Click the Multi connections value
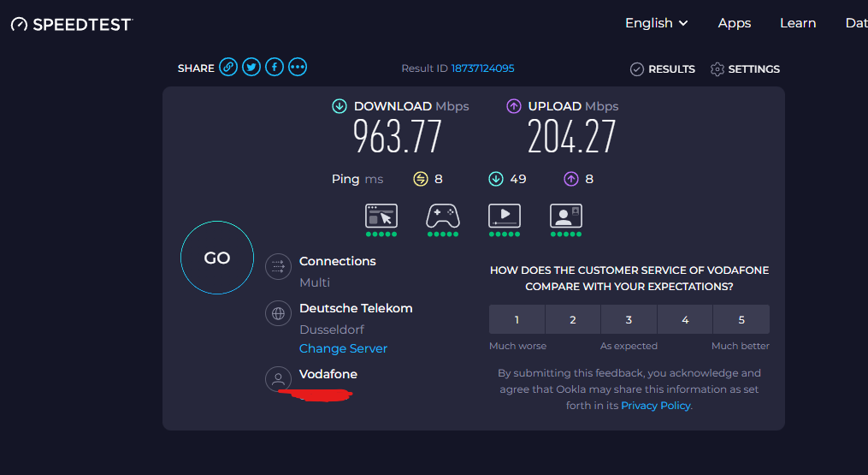The height and width of the screenshot is (475, 868). pyautogui.click(x=315, y=282)
